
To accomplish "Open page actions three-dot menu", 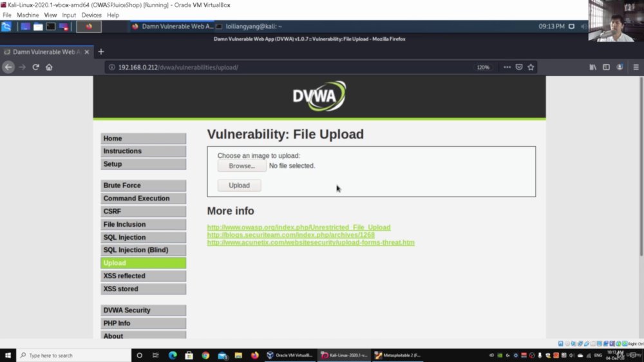I will point(507,67).
